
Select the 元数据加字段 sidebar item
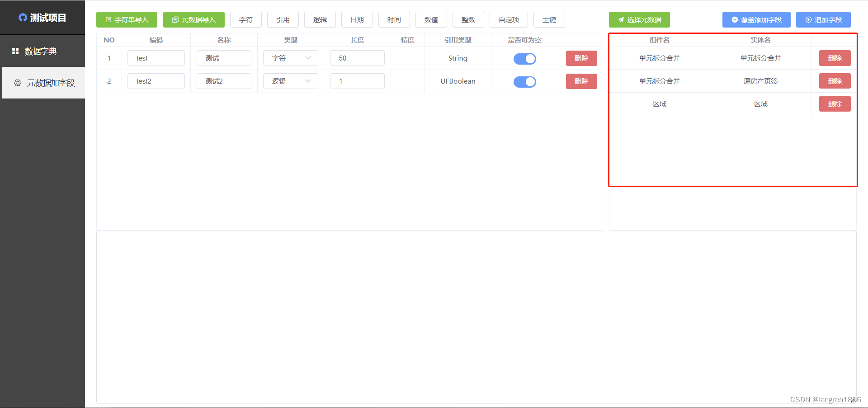click(44, 83)
